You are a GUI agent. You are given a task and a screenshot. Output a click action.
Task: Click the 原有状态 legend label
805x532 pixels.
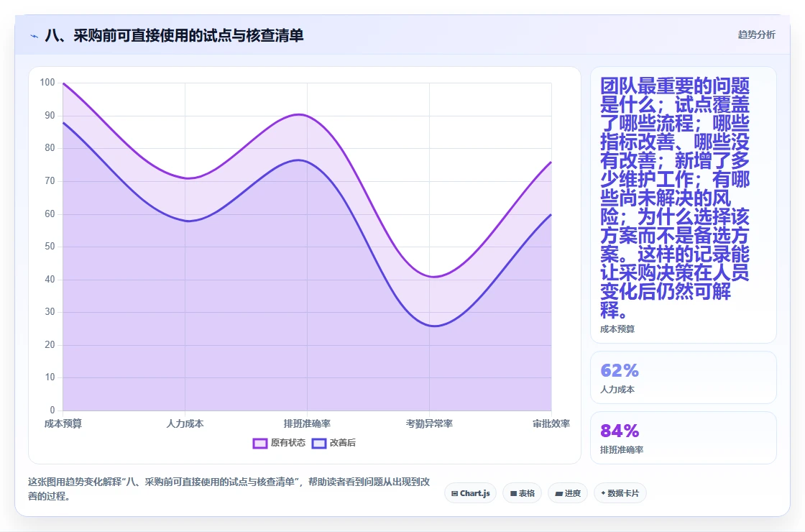tap(288, 443)
